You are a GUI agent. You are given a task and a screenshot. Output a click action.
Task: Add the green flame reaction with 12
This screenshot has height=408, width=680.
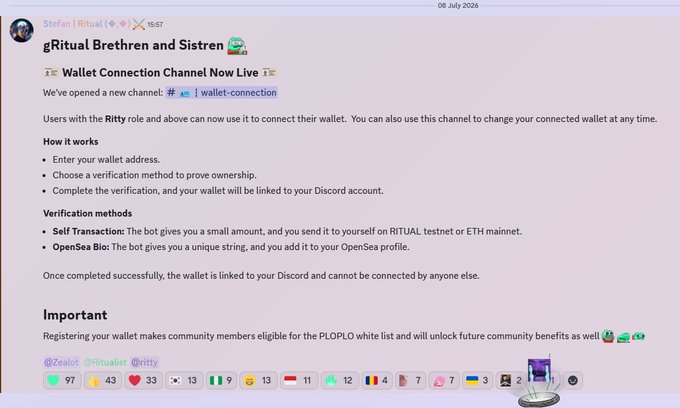pos(340,380)
